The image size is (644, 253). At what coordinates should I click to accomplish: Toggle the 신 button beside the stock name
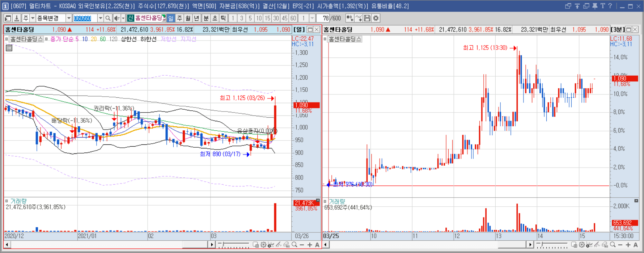pos(131,18)
